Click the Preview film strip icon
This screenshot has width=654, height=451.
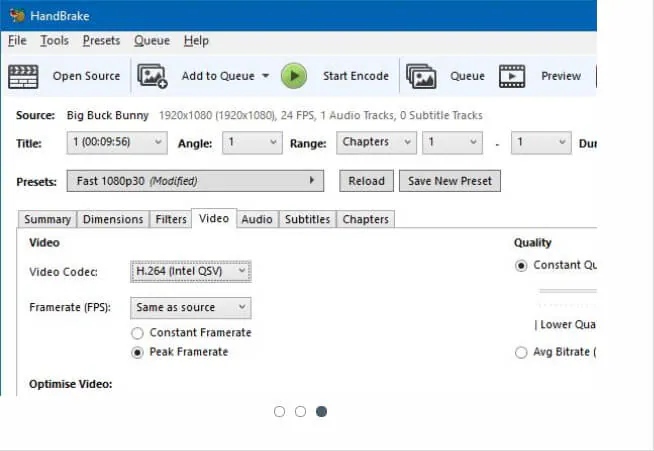[512, 76]
